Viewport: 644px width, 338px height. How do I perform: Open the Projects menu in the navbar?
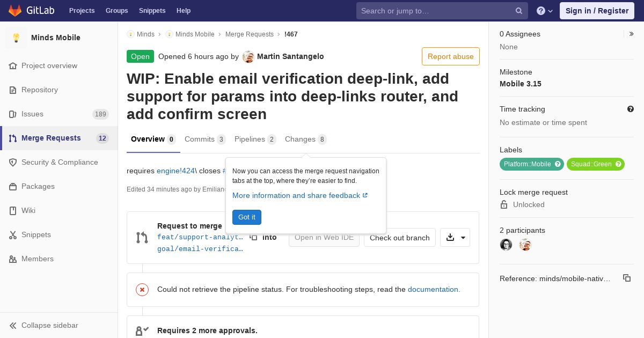[x=82, y=11]
